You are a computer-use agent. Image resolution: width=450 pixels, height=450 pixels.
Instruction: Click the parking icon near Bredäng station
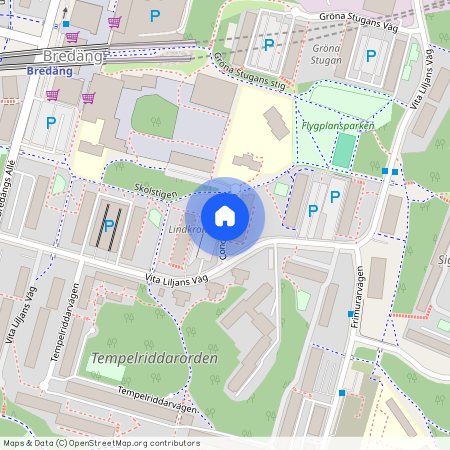click(x=51, y=123)
